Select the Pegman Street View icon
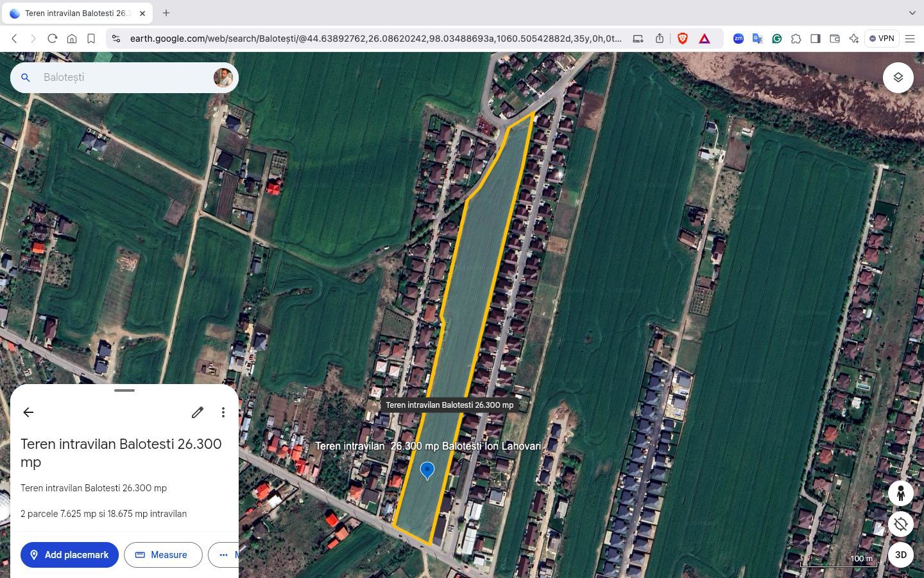The image size is (924, 578). tap(901, 493)
